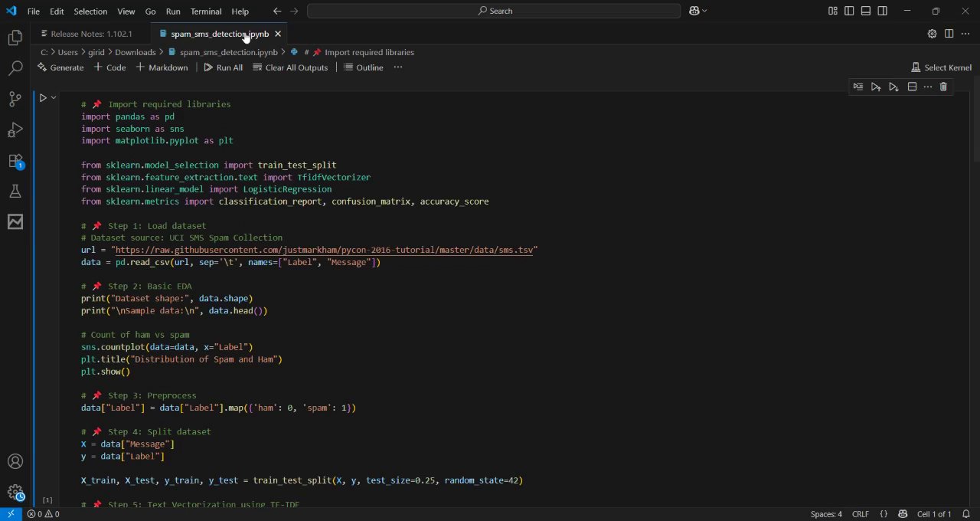Open the View menu
980x521 pixels.
tap(126, 11)
